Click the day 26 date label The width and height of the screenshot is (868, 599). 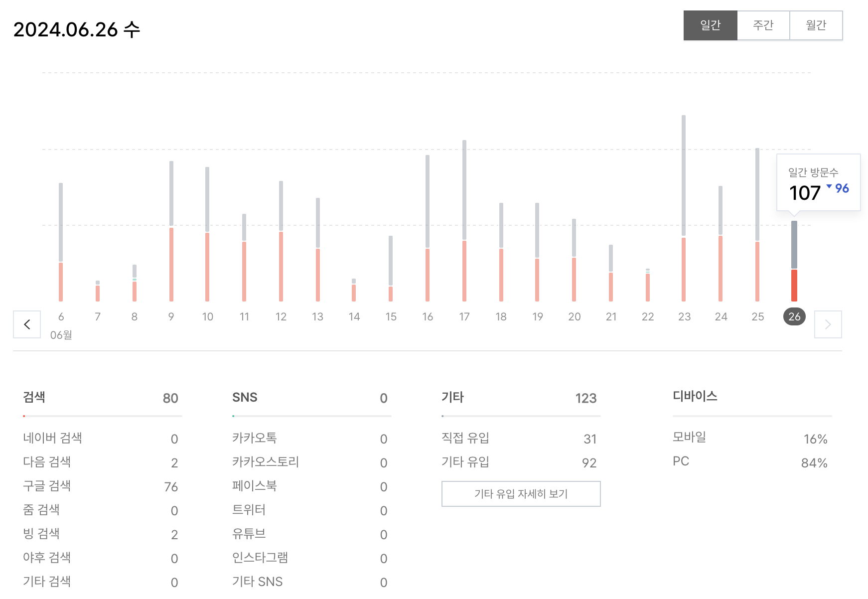tap(794, 316)
